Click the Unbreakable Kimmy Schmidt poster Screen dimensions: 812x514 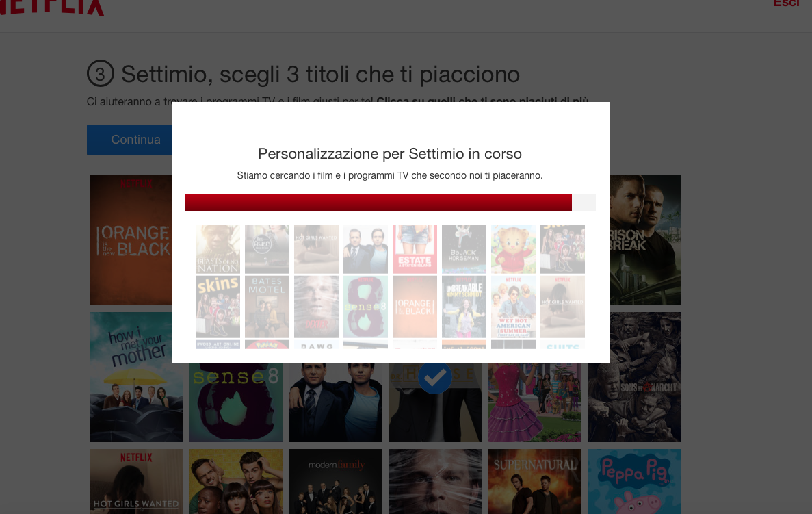click(464, 307)
